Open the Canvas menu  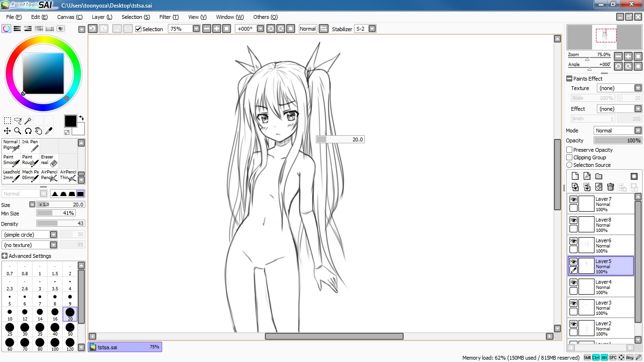tap(70, 17)
